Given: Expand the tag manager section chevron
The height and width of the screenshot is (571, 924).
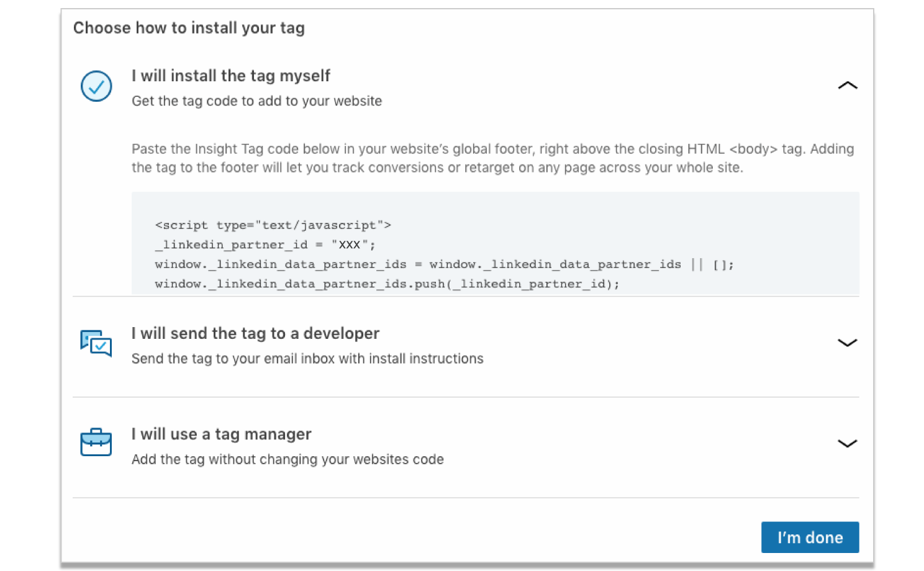Looking at the screenshot, I should pyautogui.click(x=847, y=443).
